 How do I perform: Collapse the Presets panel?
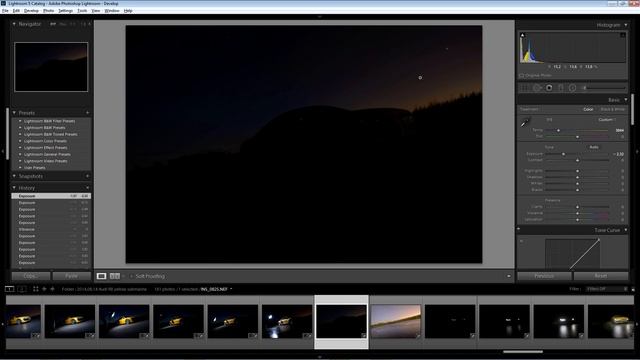pos(14,113)
